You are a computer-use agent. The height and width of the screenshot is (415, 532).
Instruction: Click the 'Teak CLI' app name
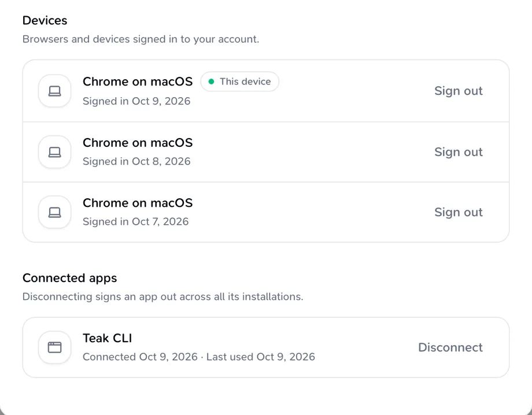(107, 338)
